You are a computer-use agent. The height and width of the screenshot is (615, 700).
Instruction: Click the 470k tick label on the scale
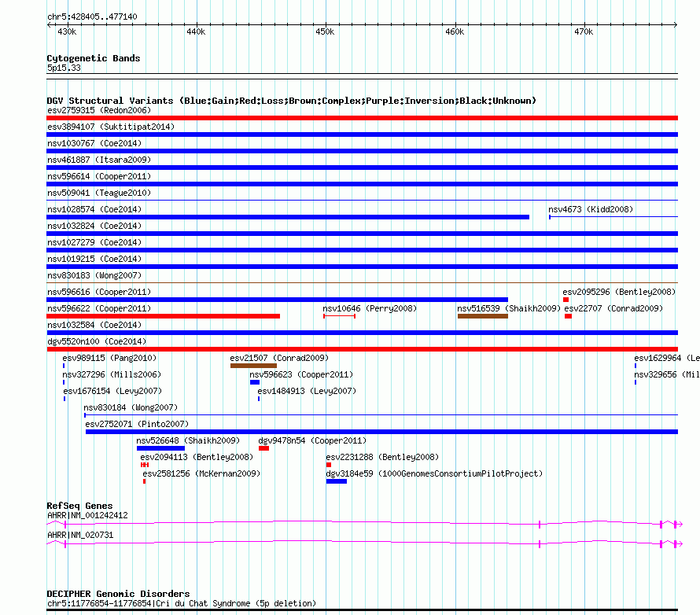(584, 31)
